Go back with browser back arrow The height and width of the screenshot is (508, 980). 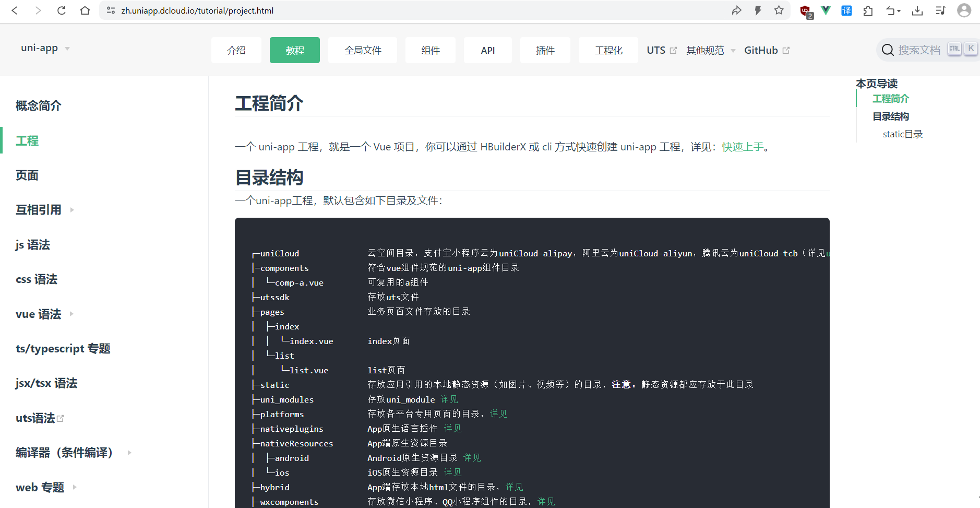click(x=15, y=10)
